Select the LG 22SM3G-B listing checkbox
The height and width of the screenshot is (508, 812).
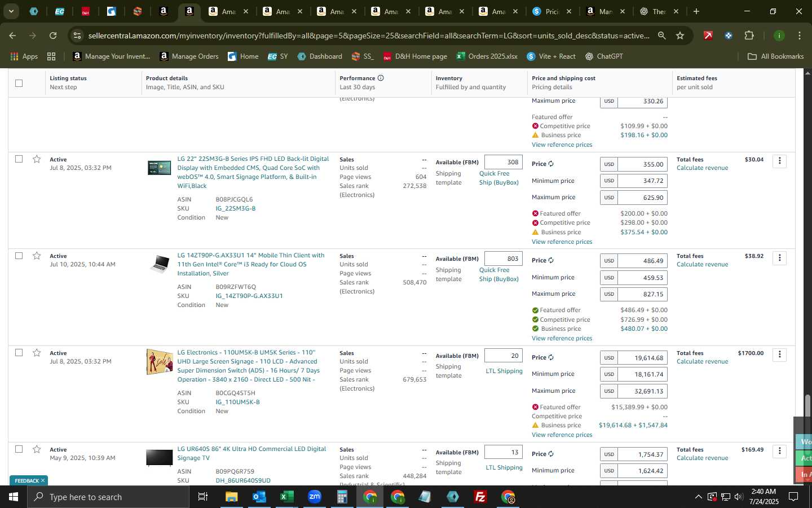click(19, 159)
